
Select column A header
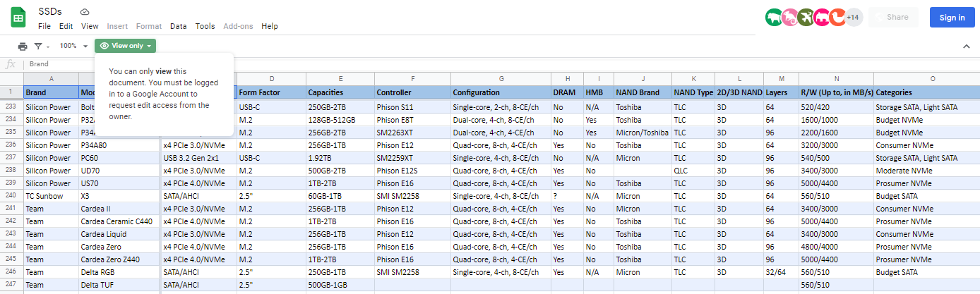click(x=51, y=78)
